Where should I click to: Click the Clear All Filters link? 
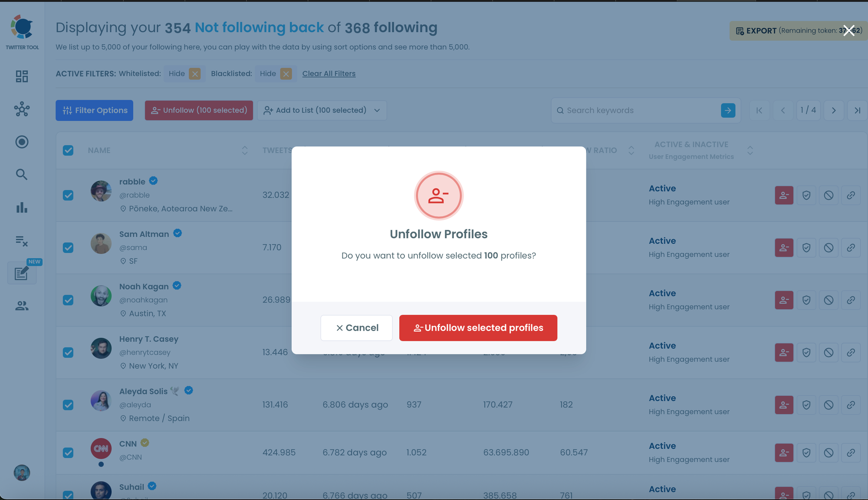pos(329,73)
